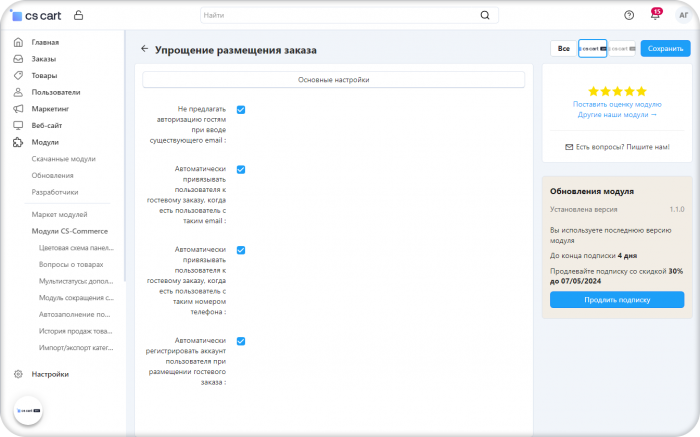Open Цветовая схема панели module
This screenshot has width=700, height=437.
click(x=76, y=248)
